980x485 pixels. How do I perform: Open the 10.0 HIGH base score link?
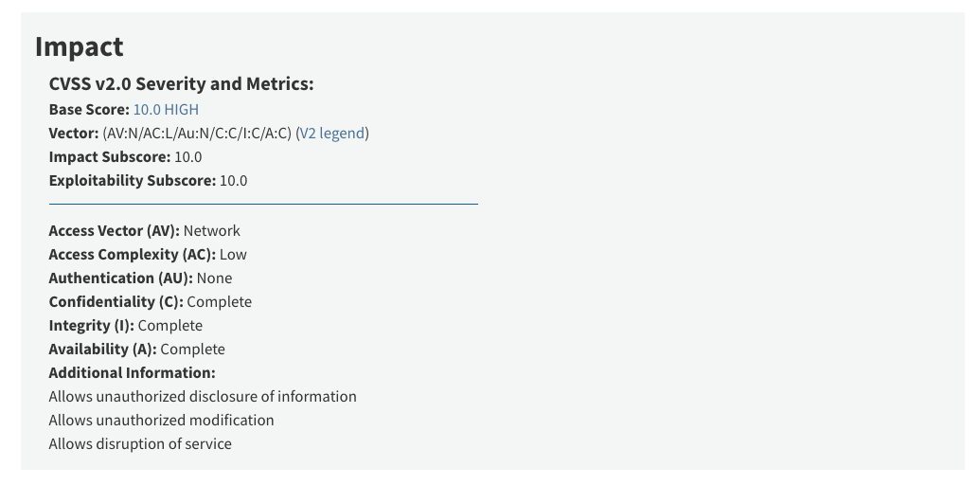click(x=166, y=110)
